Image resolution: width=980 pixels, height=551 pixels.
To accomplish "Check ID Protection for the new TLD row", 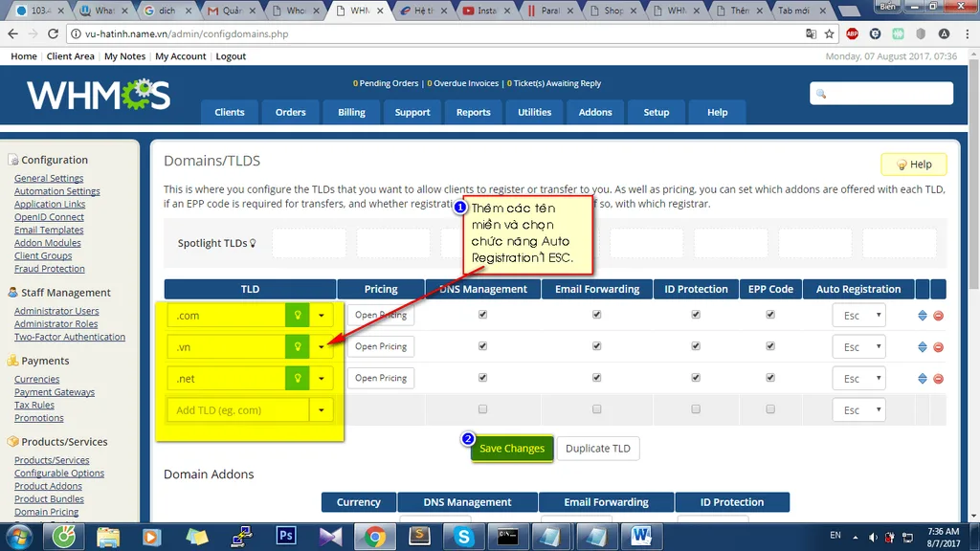I will (696, 409).
